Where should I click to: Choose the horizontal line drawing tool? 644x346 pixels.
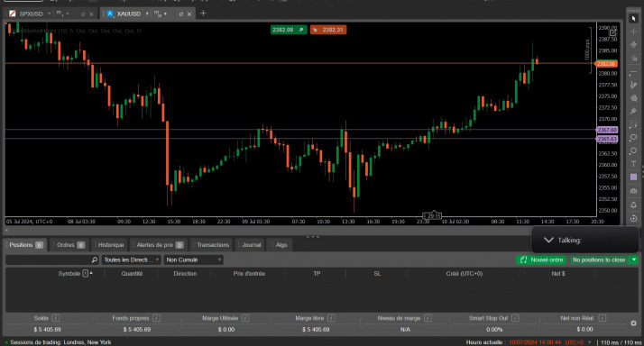click(633, 72)
